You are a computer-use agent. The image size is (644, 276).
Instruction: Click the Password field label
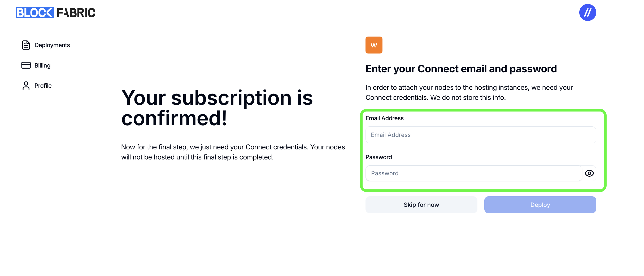(378, 157)
